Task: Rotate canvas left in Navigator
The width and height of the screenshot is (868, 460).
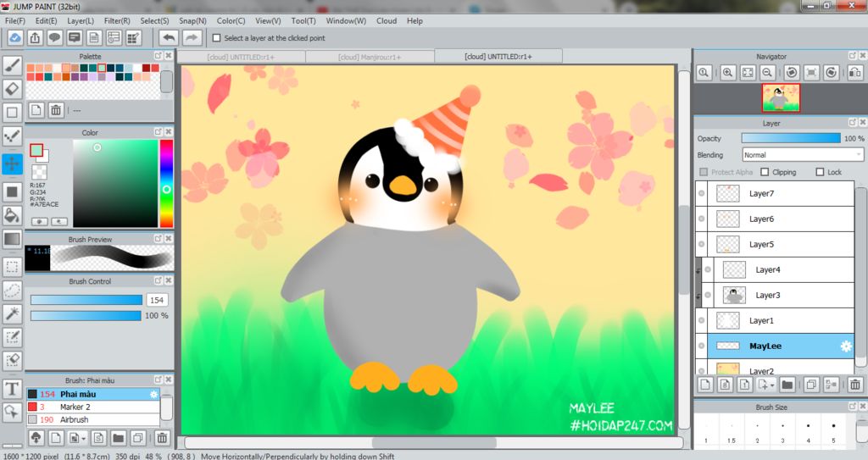Action: point(792,73)
